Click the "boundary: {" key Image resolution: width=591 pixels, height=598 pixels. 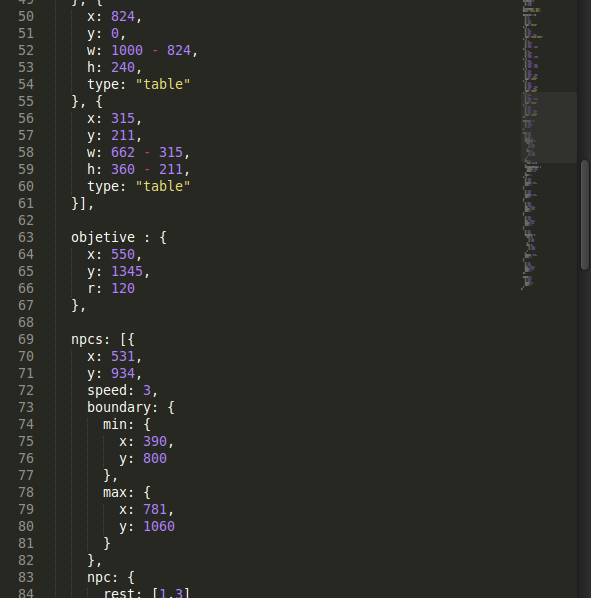[131, 407]
